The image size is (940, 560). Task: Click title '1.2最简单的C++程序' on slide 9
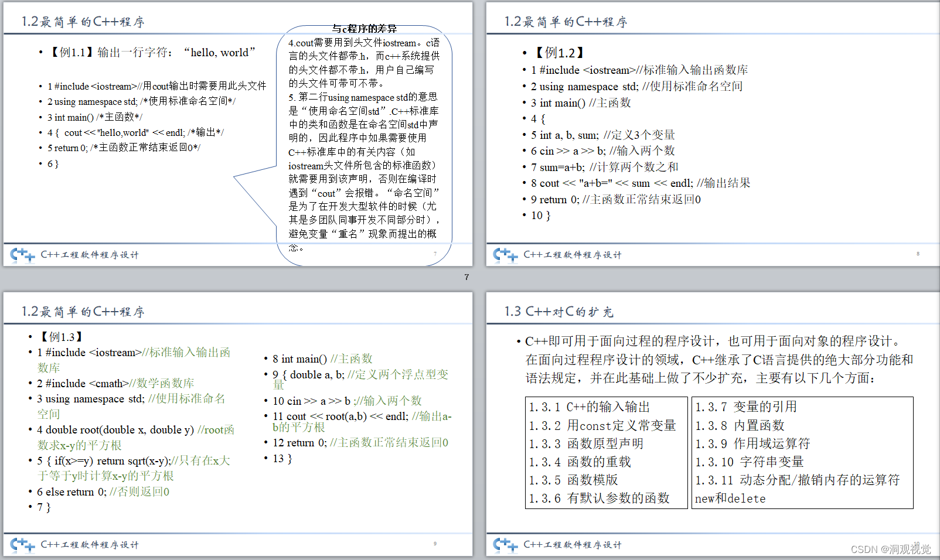point(83,312)
